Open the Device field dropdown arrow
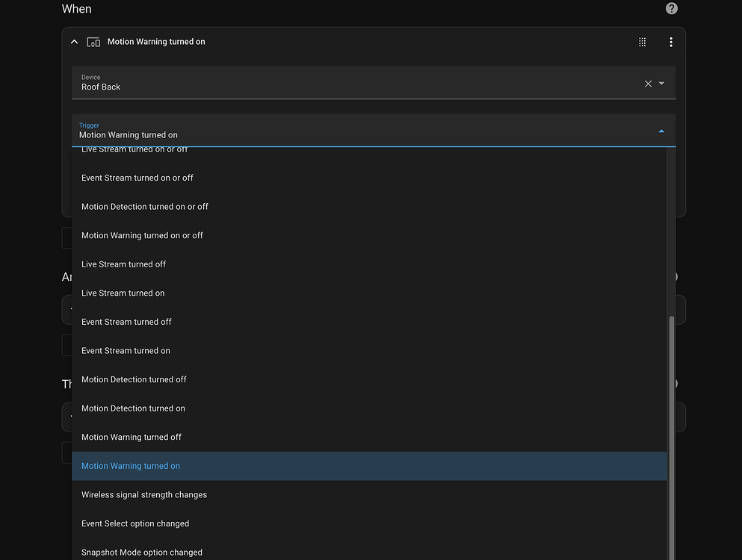 pyautogui.click(x=661, y=84)
